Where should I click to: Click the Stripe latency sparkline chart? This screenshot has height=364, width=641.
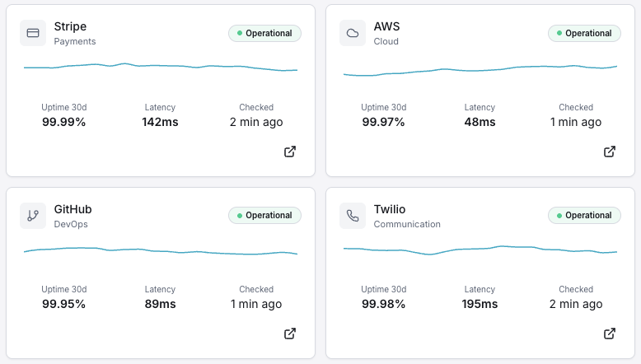161,67
